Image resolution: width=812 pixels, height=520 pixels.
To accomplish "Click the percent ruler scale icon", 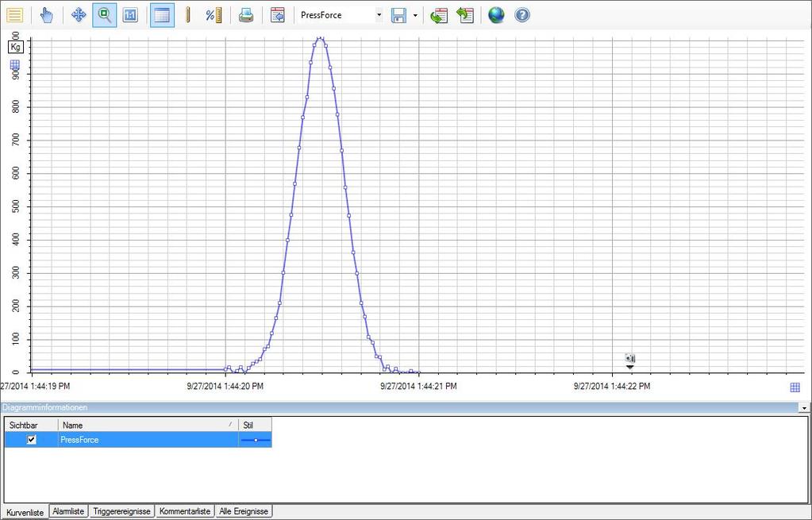I will 214,15.
